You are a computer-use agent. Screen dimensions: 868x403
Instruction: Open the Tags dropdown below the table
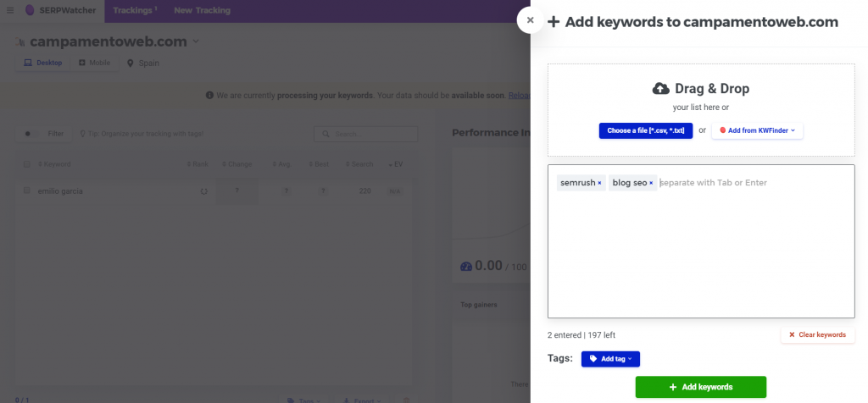pos(303,400)
